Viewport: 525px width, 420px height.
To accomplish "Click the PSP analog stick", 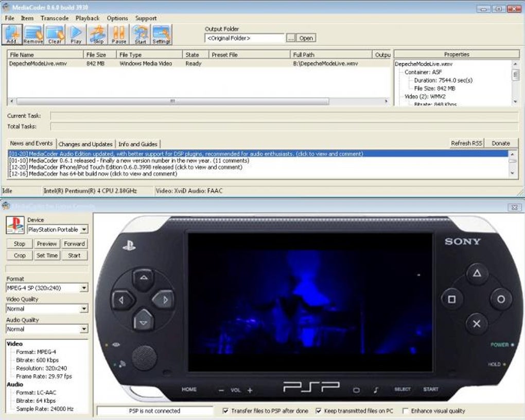I will click(x=144, y=358).
